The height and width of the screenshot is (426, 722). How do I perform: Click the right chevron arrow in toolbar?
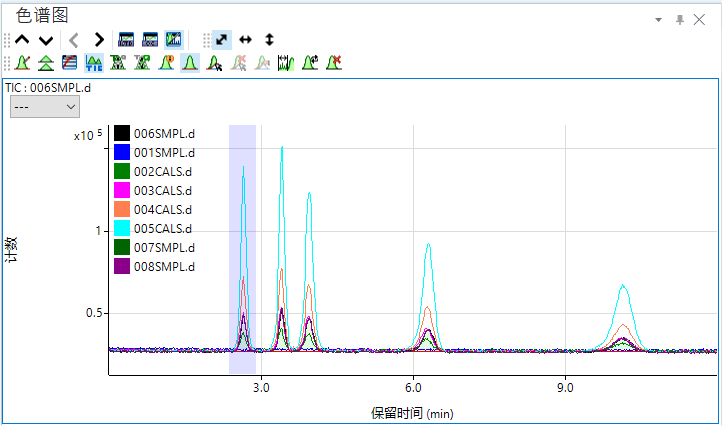99,40
